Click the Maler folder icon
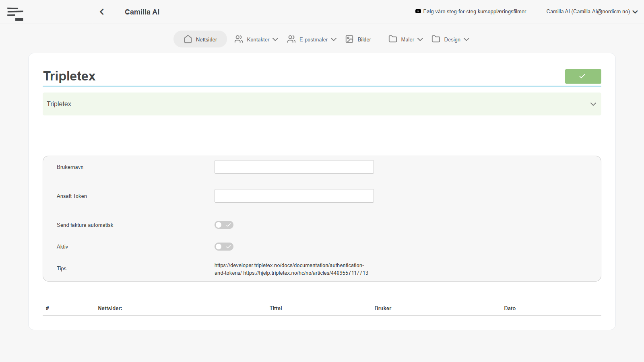644x362 pixels. pyautogui.click(x=393, y=39)
